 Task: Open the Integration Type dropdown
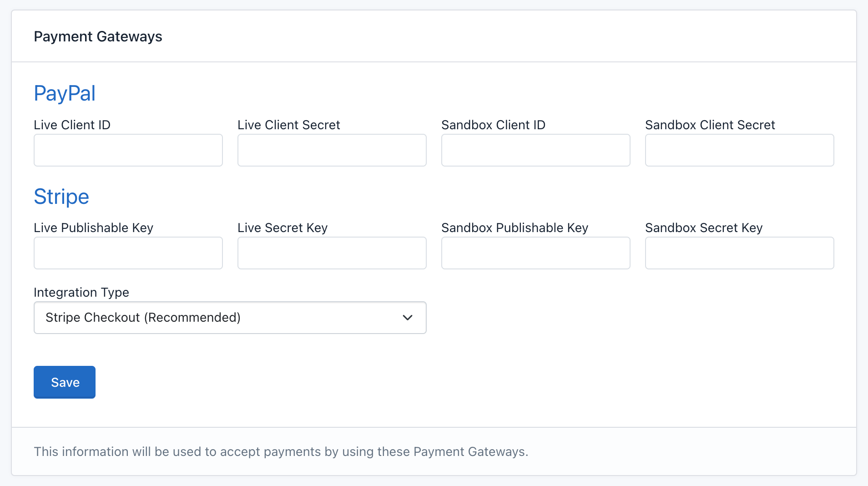coord(230,318)
